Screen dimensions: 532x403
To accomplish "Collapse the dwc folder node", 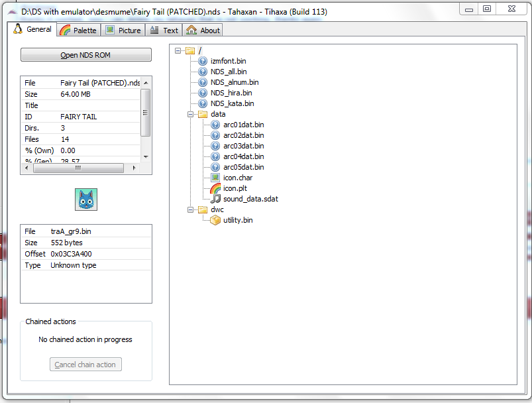I will coord(190,209).
